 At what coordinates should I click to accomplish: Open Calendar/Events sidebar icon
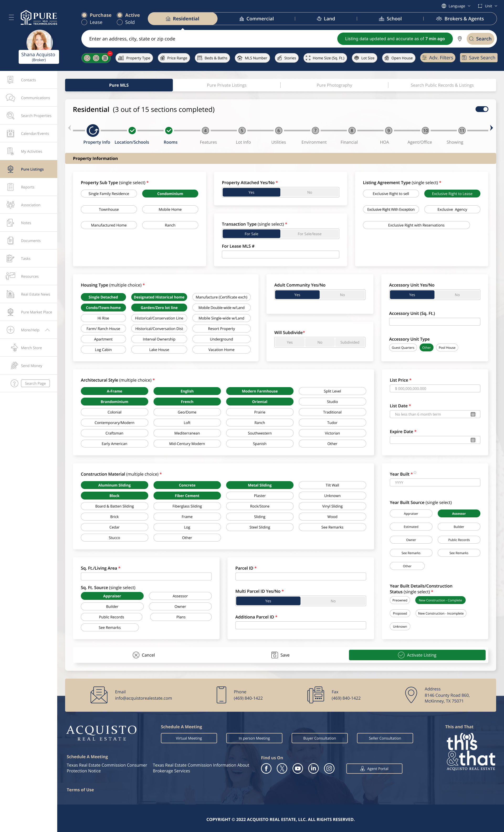pyautogui.click(x=10, y=133)
